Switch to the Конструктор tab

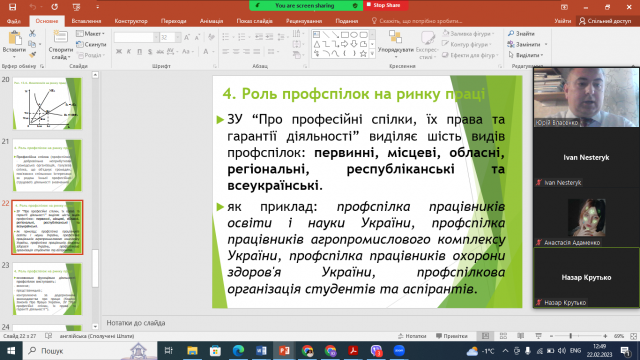point(131,21)
